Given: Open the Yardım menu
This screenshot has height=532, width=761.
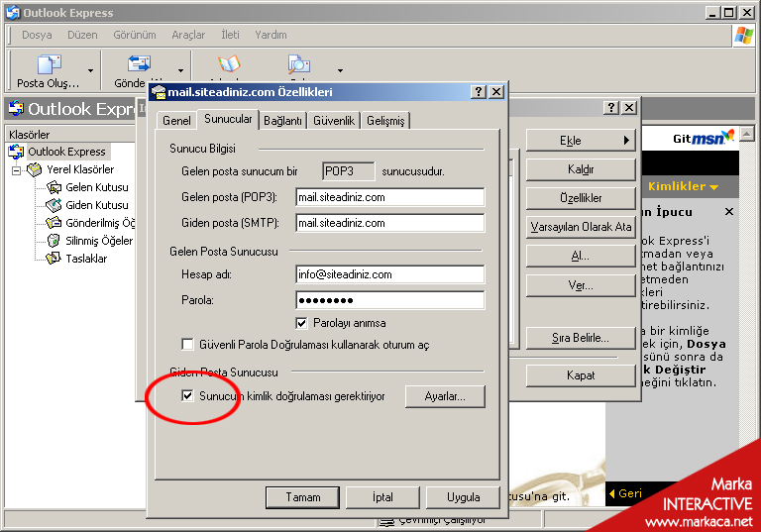Looking at the screenshot, I should pos(271,35).
